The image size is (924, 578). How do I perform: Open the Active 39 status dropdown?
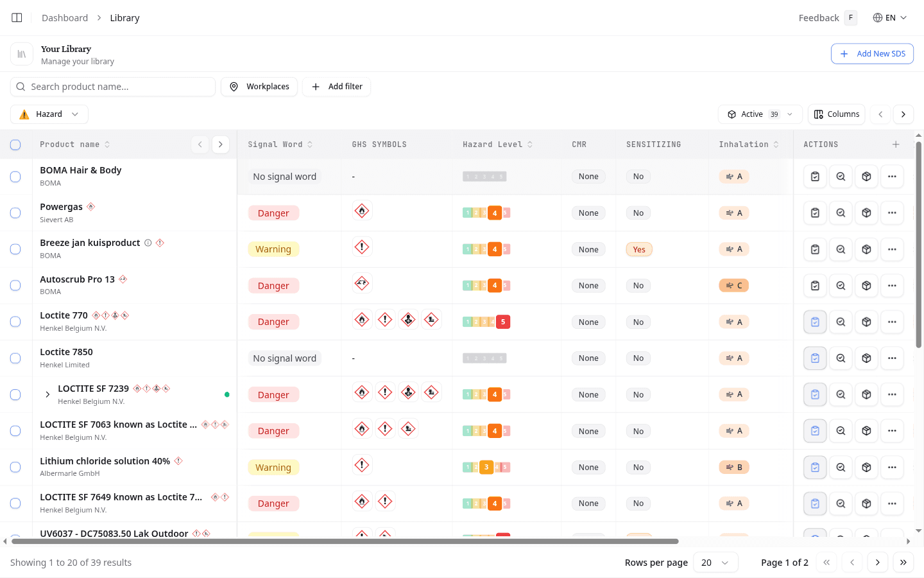(760, 114)
